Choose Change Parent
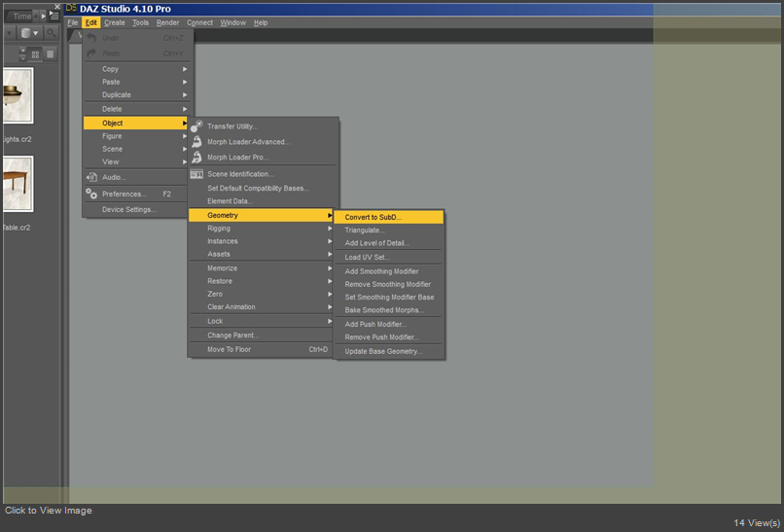784x532 pixels. coord(261,335)
